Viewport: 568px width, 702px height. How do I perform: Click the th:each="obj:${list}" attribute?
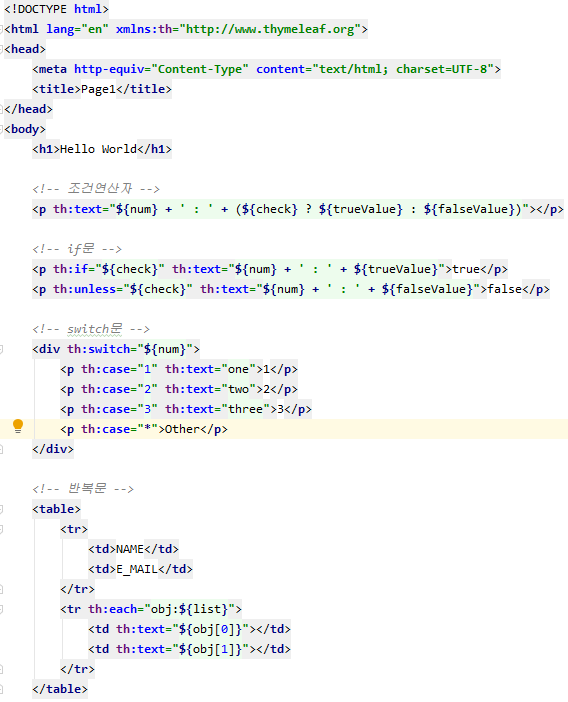coord(161,609)
